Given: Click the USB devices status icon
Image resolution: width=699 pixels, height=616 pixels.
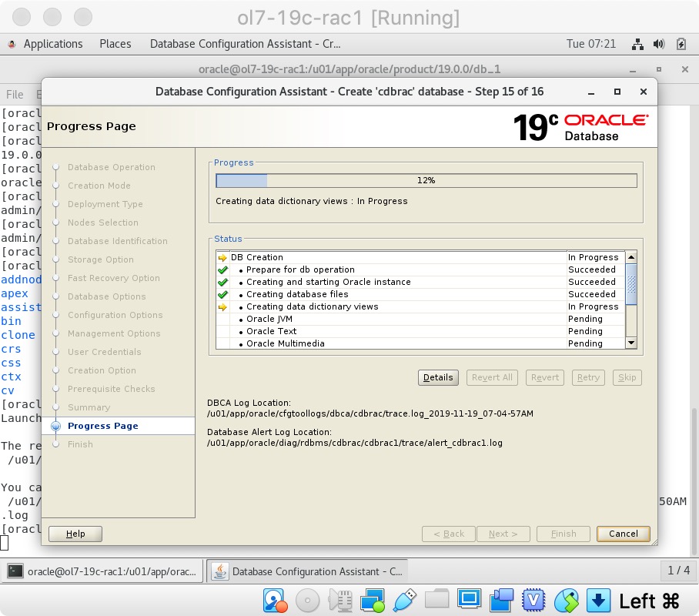Looking at the screenshot, I should pos(404,600).
